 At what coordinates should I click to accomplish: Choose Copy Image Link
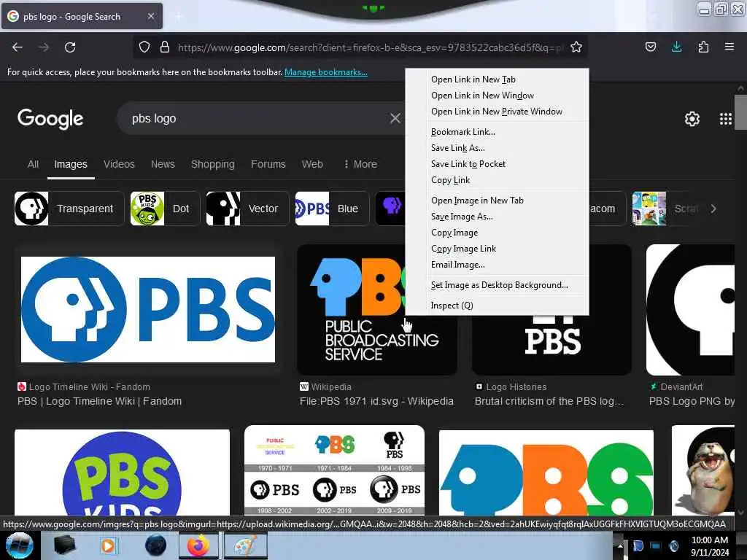click(497, 249)
